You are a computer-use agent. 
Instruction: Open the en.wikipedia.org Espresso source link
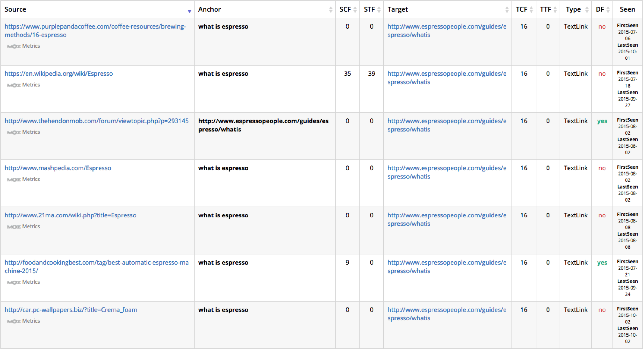[x=59, y=74]
